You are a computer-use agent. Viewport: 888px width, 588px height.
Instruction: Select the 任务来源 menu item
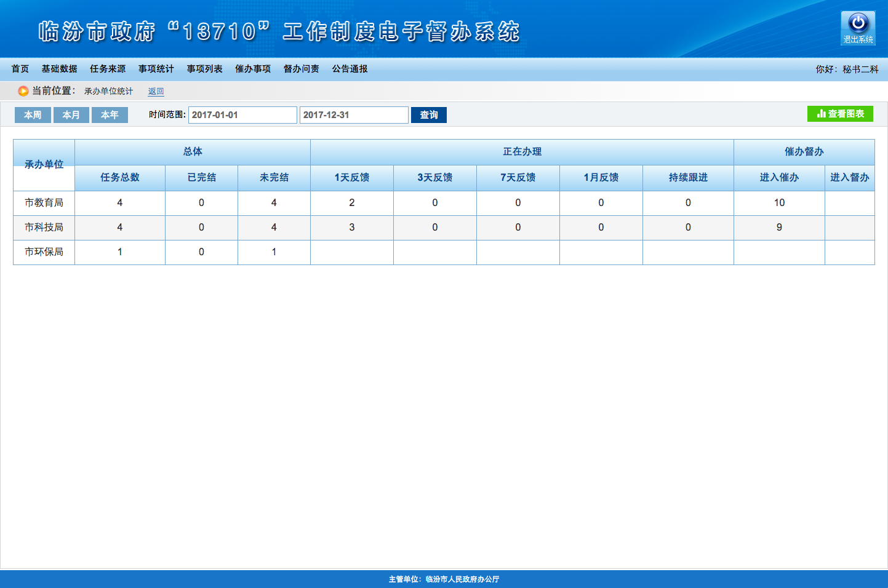coord(108,69)
